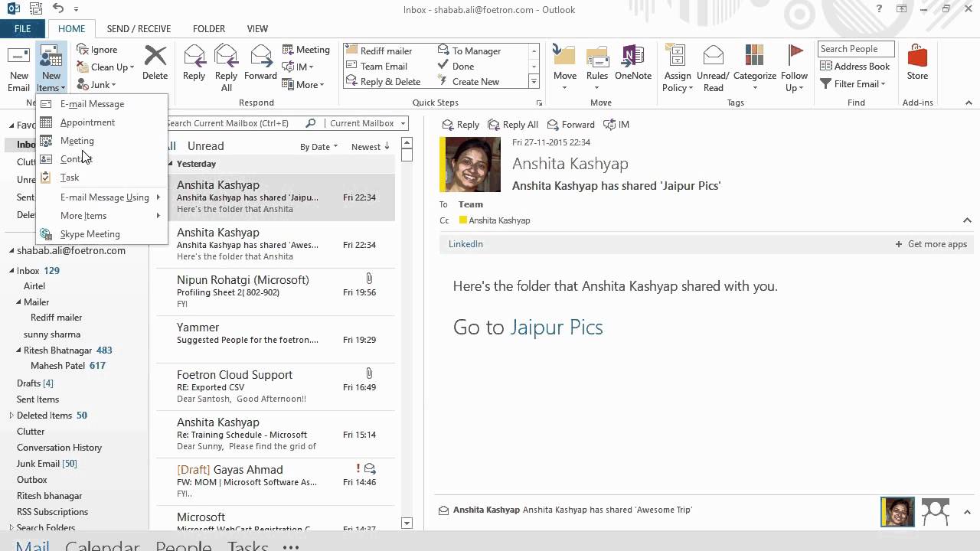Open the Jaipur Pics link
The image size is (980, 551).
point(557,328)
